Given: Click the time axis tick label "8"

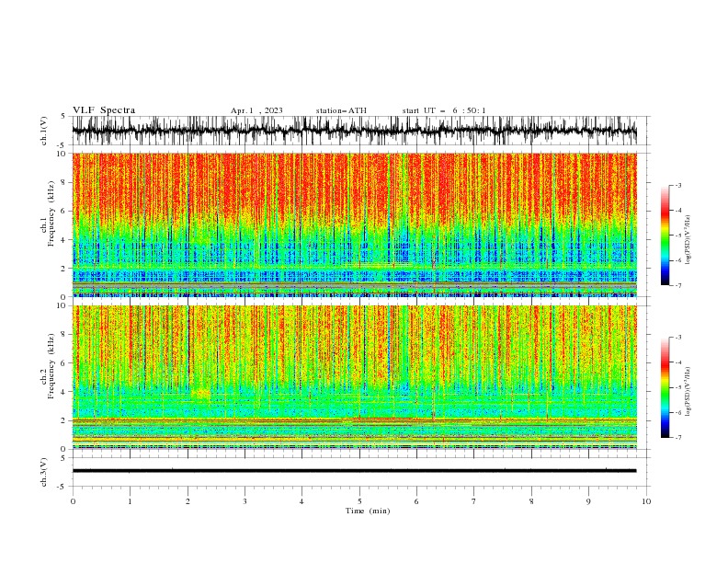Looking at the screenshot, I should click(531, 501).
